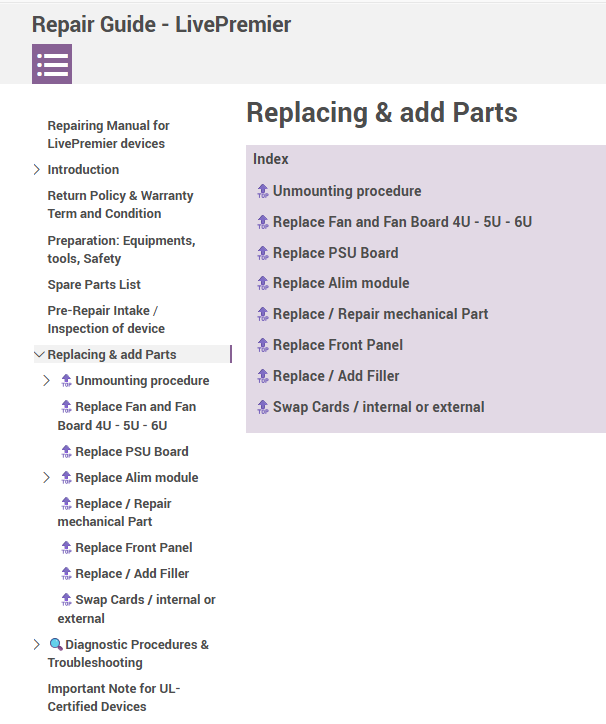Screen dimensions: 606x724
Task: Click TOP icon beside Replace Front Panel in Index
Action: [x=263, y=345]
